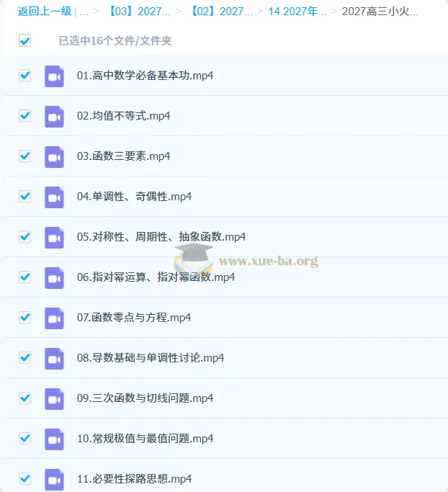Click the video icon for 06.指对幂运算、指对幂函数.mp4
This screenshot has height=492, width=448.
(x=54, y=278)
